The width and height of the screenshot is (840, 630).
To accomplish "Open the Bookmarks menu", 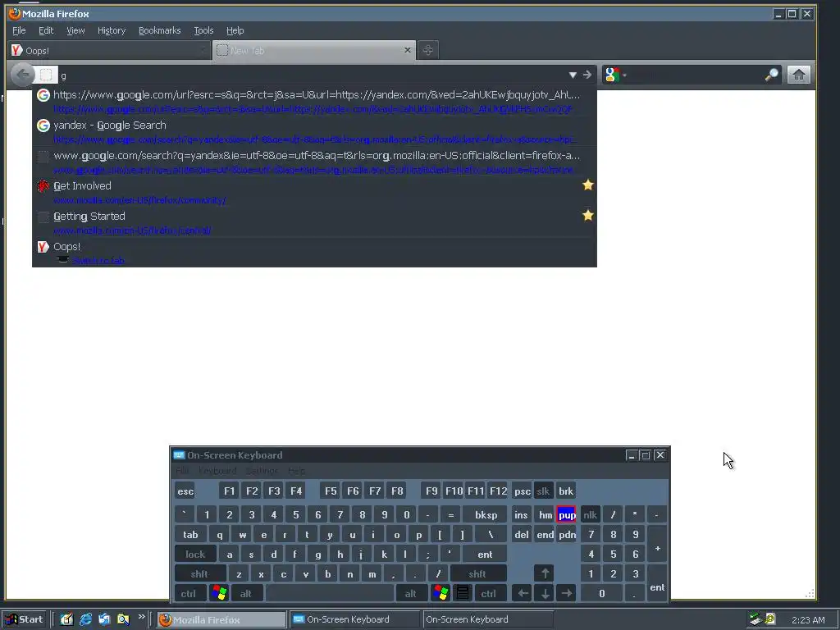I will point(160,30).
